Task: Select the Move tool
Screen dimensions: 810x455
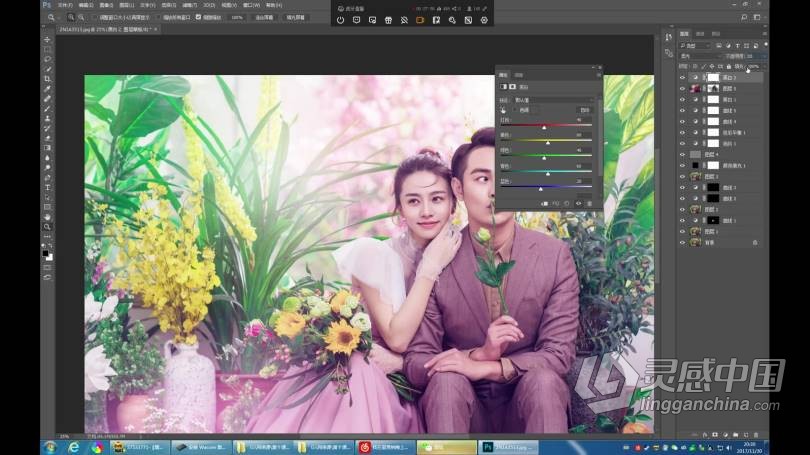Action: [x=48, y=40]
